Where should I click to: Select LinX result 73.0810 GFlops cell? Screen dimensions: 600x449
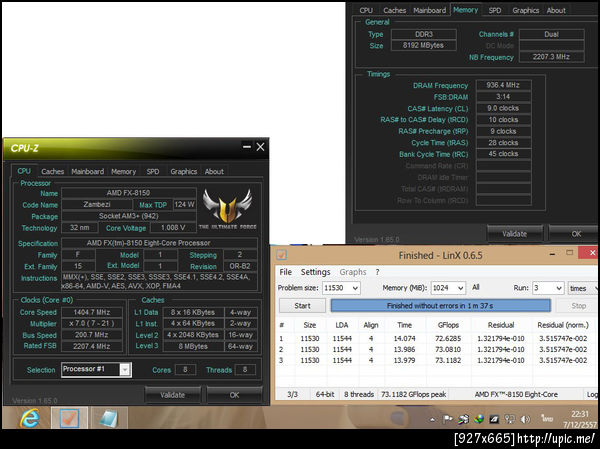coord(448,349)
